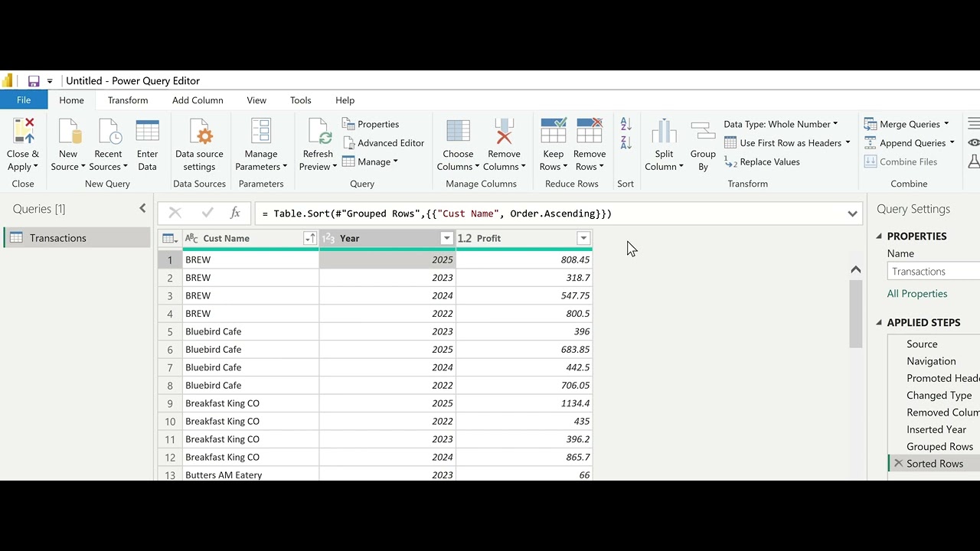Click the fx function icon
Image resolution: width=980 pixels, height=551 pixels.
coord(235,214)
